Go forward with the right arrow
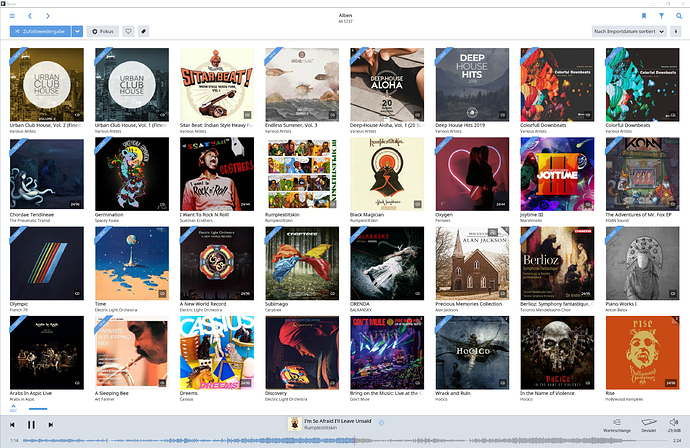Viewport: 690px width, 448px height. 48,16
